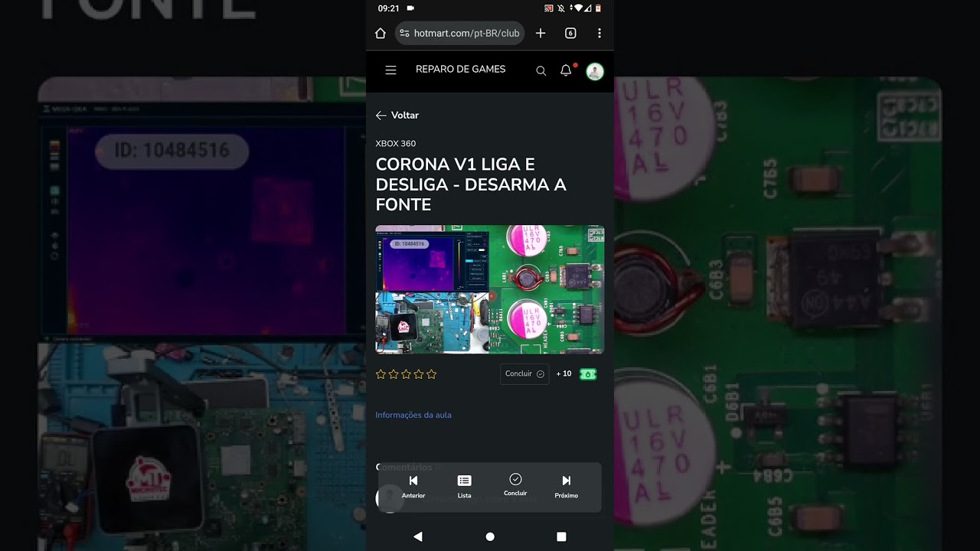Screen dimensions: 980x551
Task: Rate the lesson three stars
Action: (406, 374)
